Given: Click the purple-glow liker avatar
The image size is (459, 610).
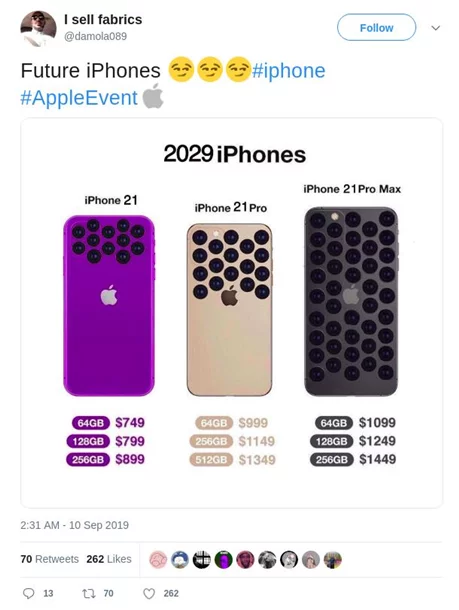Looking at the screenshot, I should pos(224,560).
